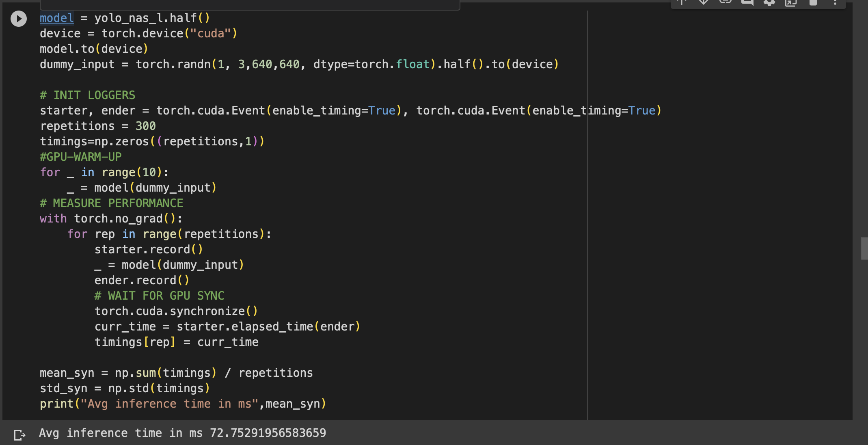868x445 pixels.
Task: Click the Avg inference time output text
Action: point(121,433)
